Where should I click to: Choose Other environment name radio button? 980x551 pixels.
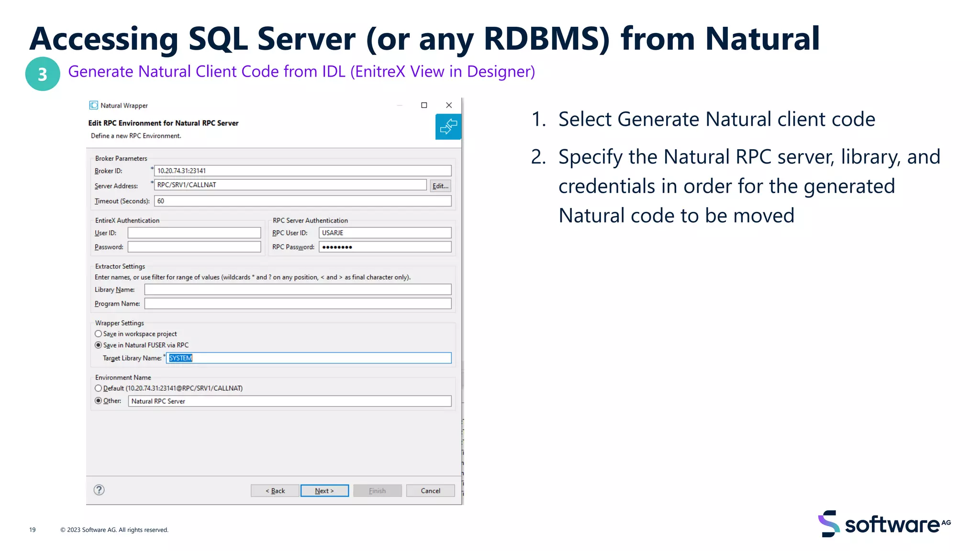click(98, 401)
